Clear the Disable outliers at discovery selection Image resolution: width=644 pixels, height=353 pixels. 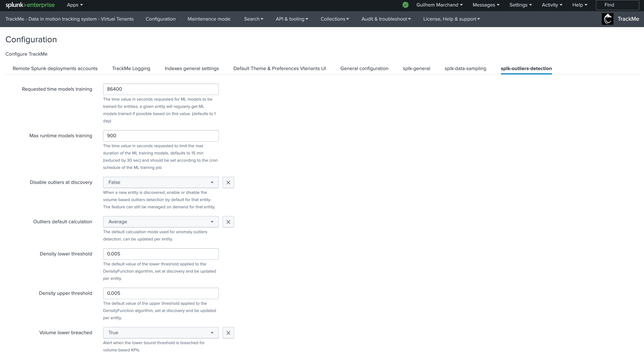[x=228, y=182]
